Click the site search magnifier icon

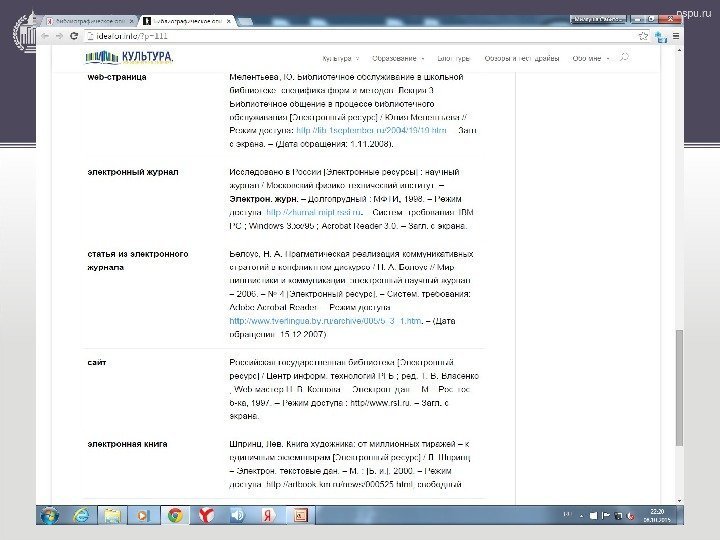(624, 57)
